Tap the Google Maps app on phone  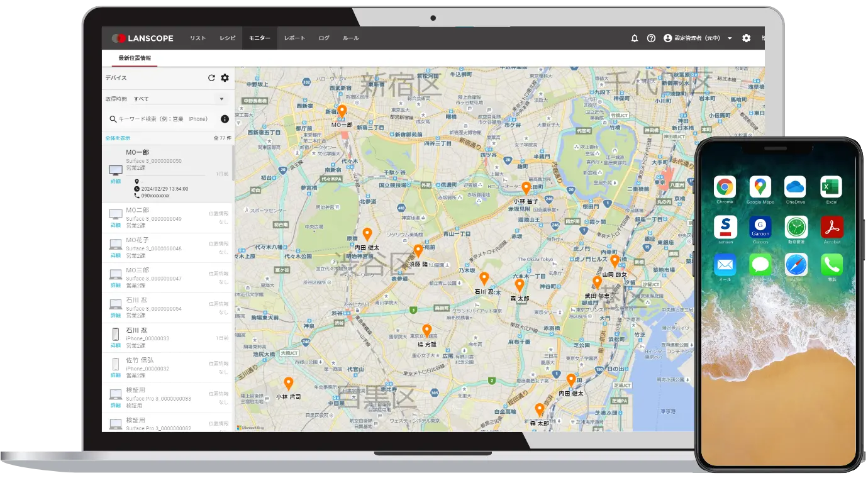(760, 187)
